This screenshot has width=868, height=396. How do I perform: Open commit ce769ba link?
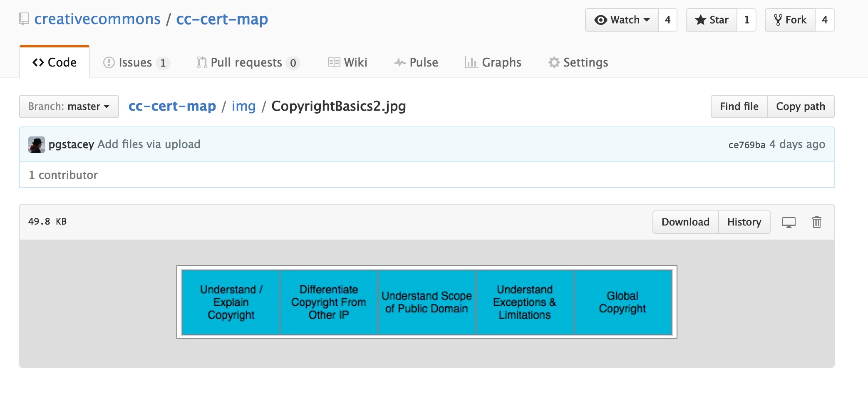(746, 145)
